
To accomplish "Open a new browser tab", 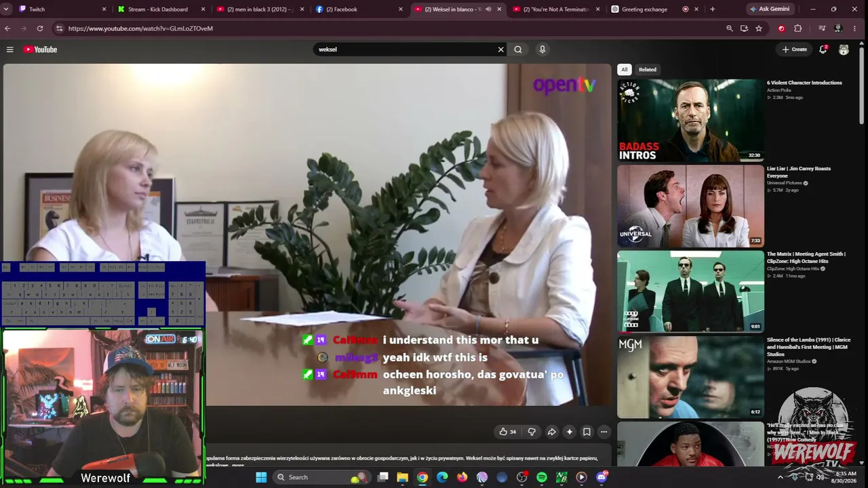I will coord(712,9).
